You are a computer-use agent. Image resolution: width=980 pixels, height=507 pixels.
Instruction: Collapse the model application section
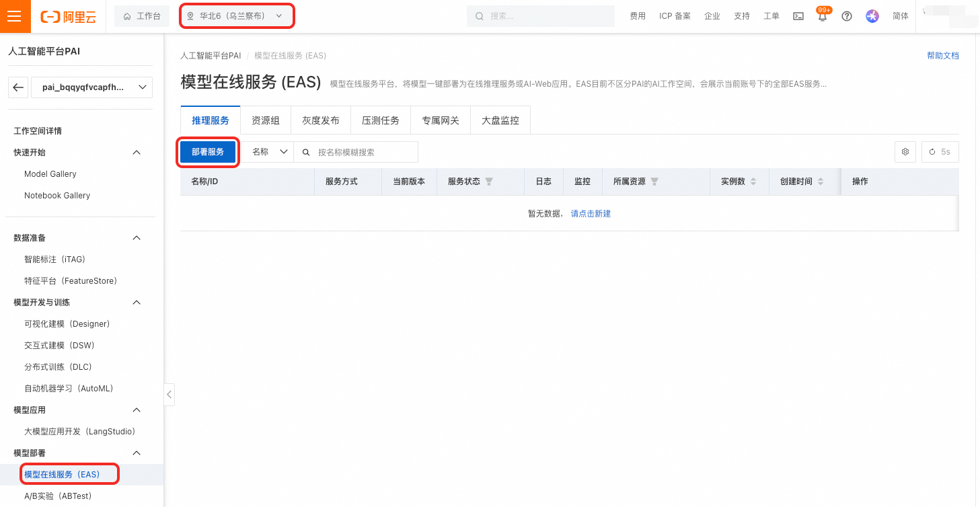tap(137, 410)
